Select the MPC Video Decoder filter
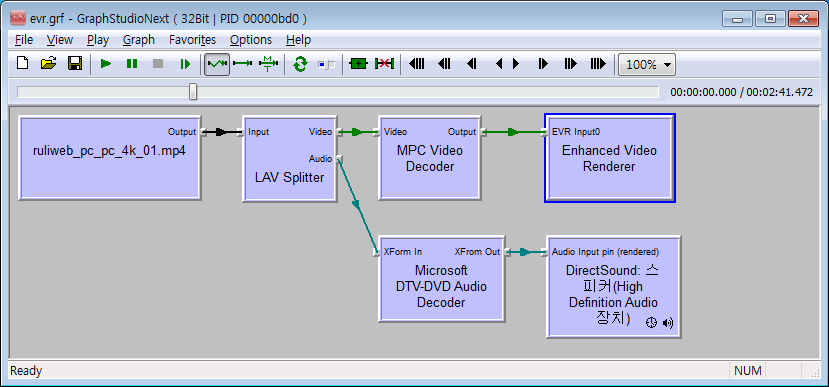 click(x=429, y=158)
